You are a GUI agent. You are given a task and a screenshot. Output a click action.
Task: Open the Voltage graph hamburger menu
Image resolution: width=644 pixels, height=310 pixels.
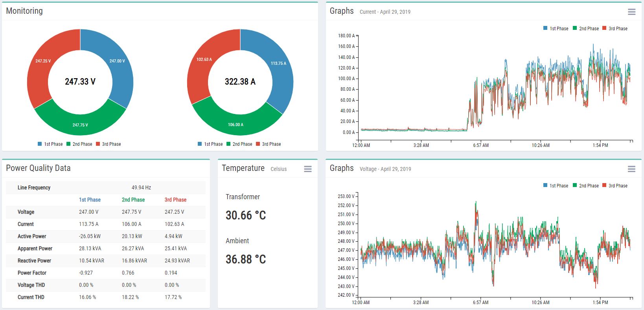click(x=631, y=169)
